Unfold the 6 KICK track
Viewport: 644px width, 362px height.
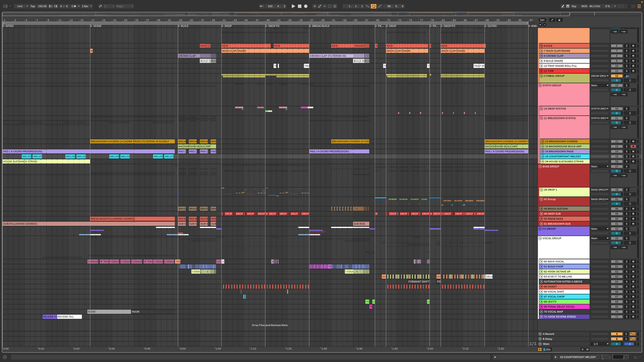point(541,46)
